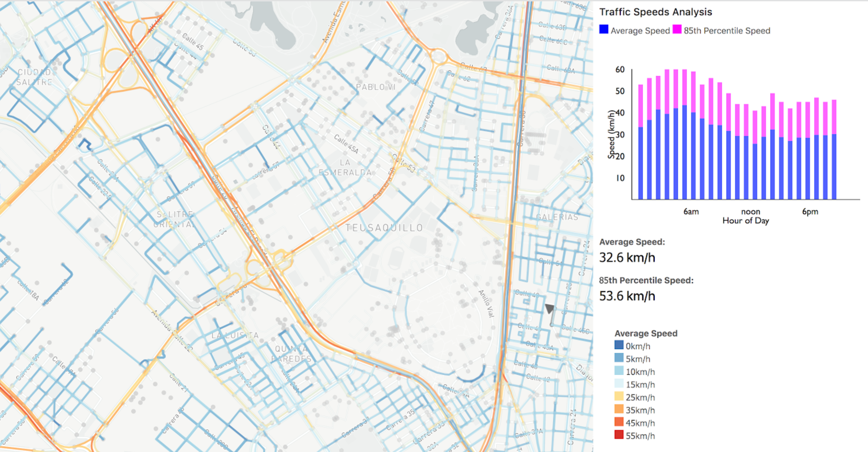This screenshot has height=452, width=868.
Task: Click the first bar in the chart
Action: 641,142
